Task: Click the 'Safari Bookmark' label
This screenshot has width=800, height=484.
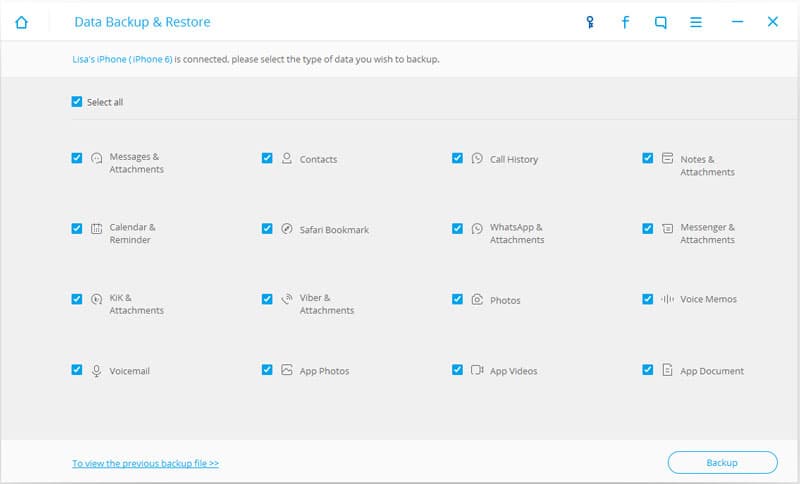Action: coord(334,230)
